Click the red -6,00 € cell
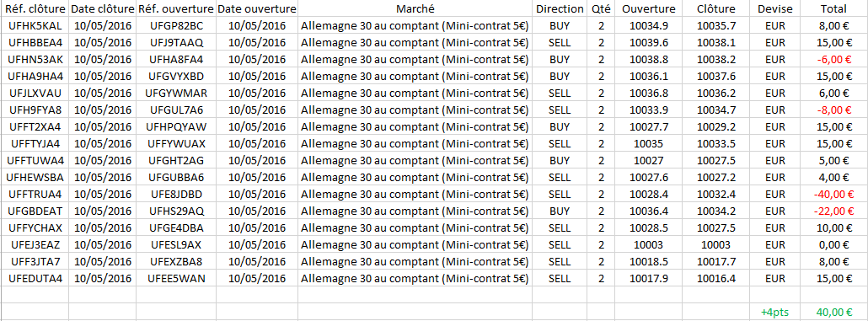The image size is (868, 321). click(x=833, y=59)
